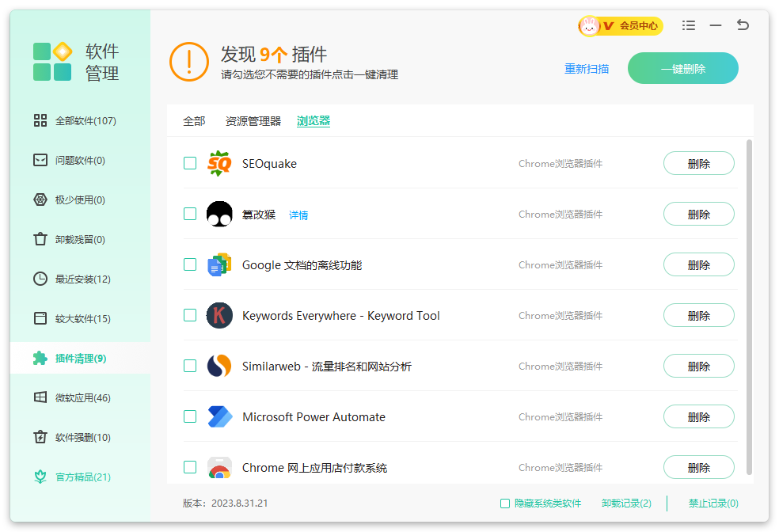Click the 版本: 2023.8.31.21 text
The height and width of the screenshot is (532, 779).
point(225,503)
